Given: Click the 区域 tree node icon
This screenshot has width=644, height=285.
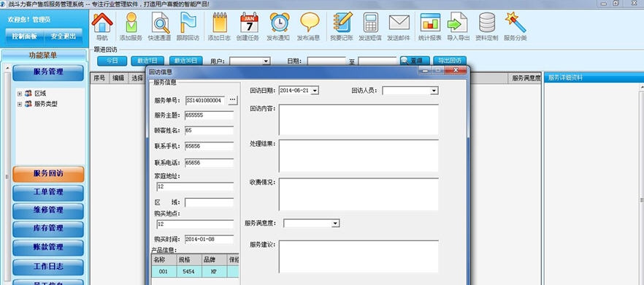Looking at the screenshot, I should [28, 94].
